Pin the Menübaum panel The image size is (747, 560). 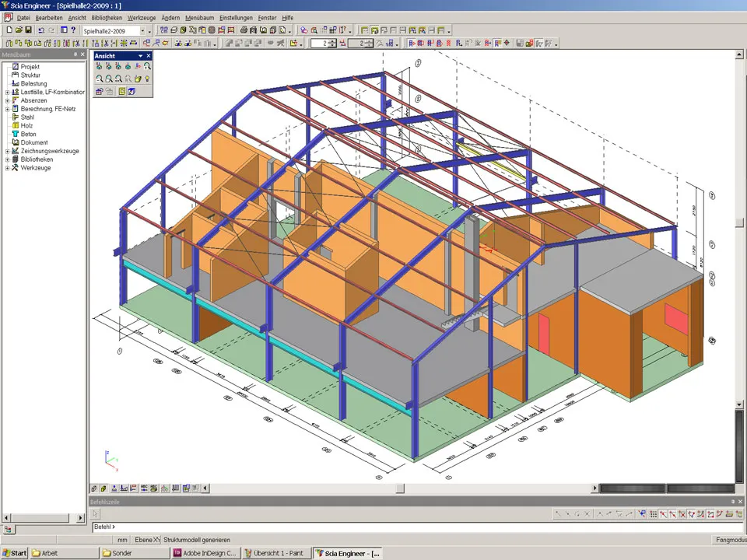75,54
